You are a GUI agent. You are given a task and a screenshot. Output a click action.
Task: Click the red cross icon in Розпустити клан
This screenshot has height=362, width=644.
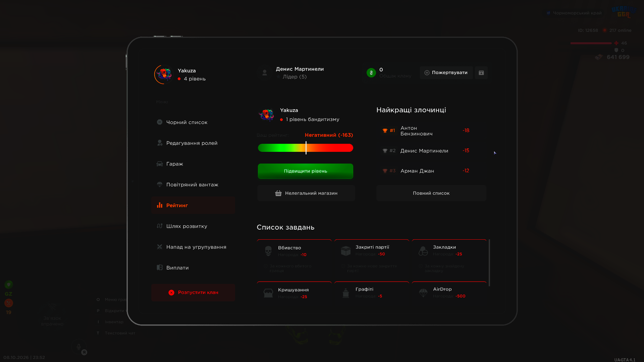pyautogui.click(x=171, y=293)
